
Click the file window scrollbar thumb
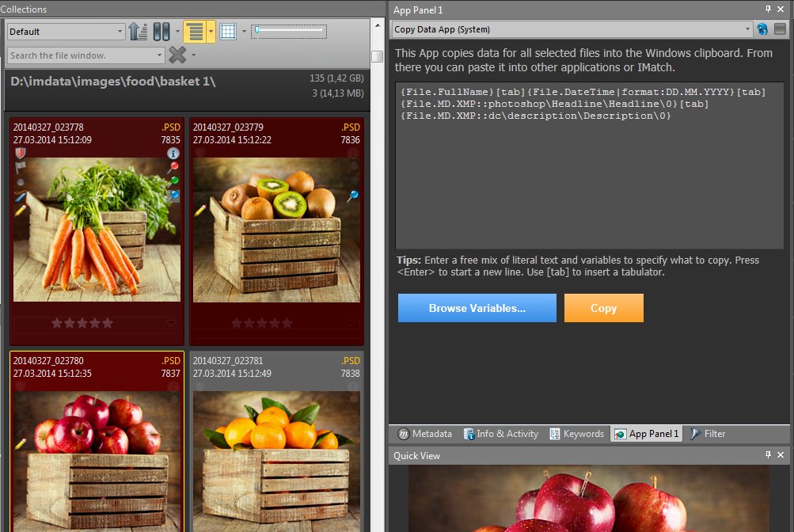(x=378, y=56)
